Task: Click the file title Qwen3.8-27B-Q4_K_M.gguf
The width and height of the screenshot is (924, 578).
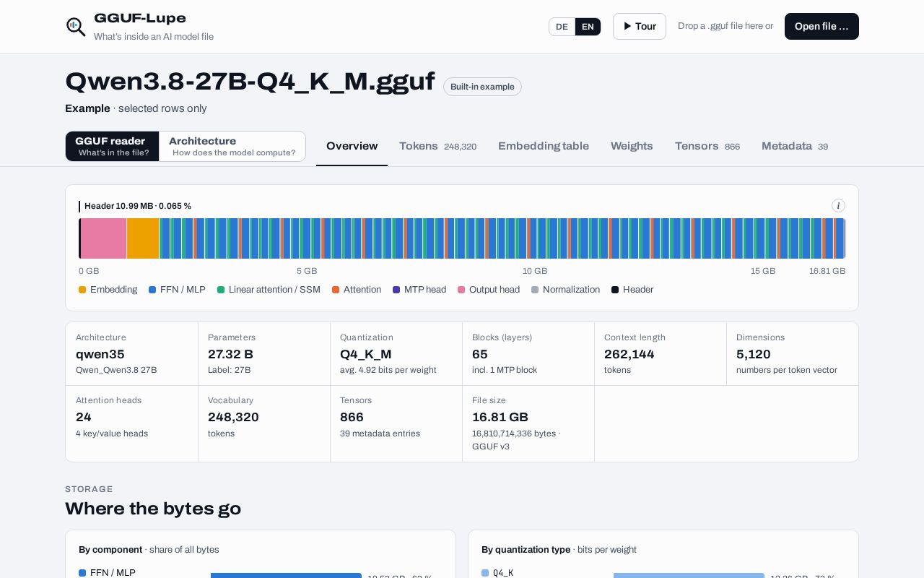Action: tap(250, 82)
